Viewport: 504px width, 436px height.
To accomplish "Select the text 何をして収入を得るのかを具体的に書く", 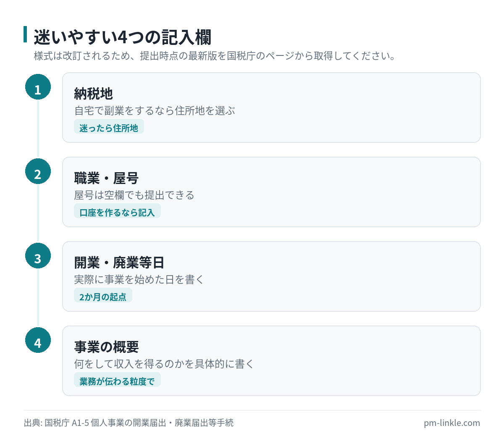I will [164, 364].
